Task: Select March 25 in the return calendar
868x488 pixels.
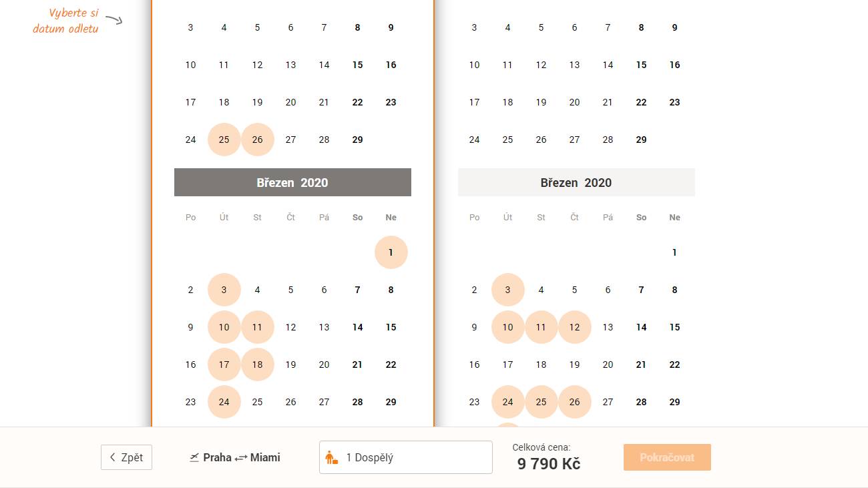Action: pos(541,402)
